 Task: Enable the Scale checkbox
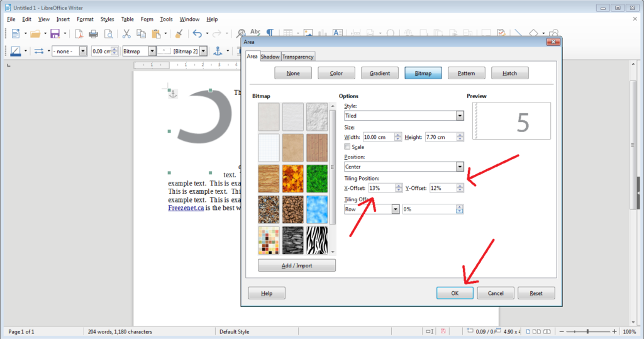tap(348, 147)
